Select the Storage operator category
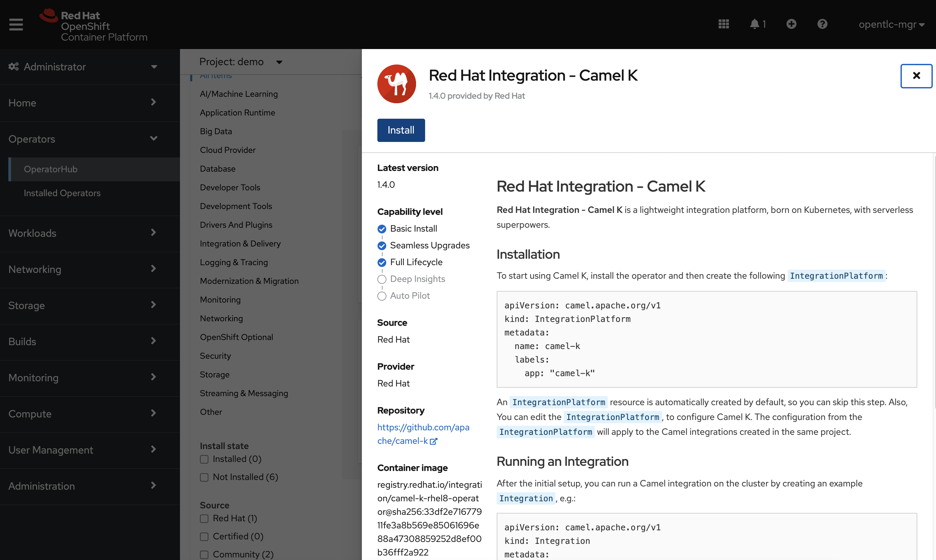The height and width of the screenshot is (560, 936). click(215, 375)
